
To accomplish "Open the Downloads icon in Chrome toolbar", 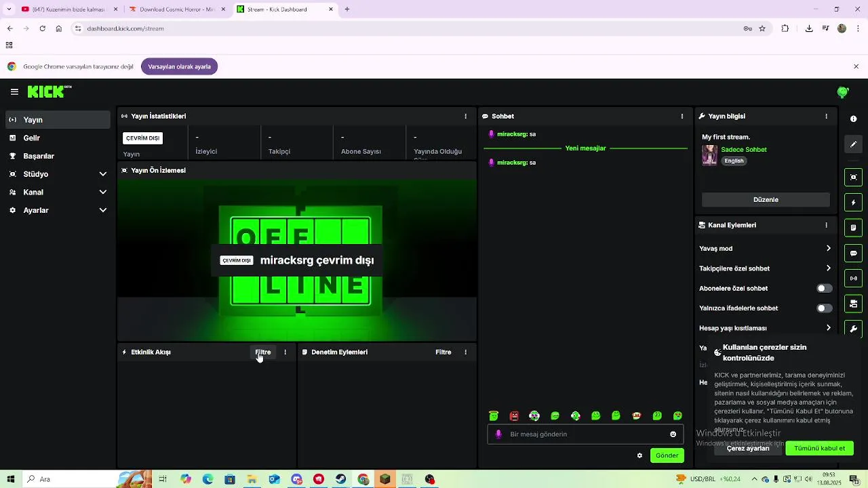I will 809,28.
